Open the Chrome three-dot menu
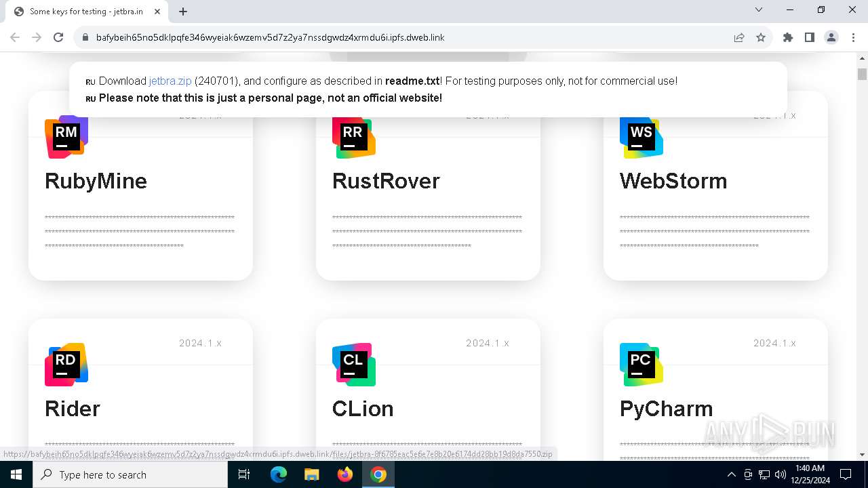This screenshot has height=488, width=868. pyautogui.click(x=853, y=37)
